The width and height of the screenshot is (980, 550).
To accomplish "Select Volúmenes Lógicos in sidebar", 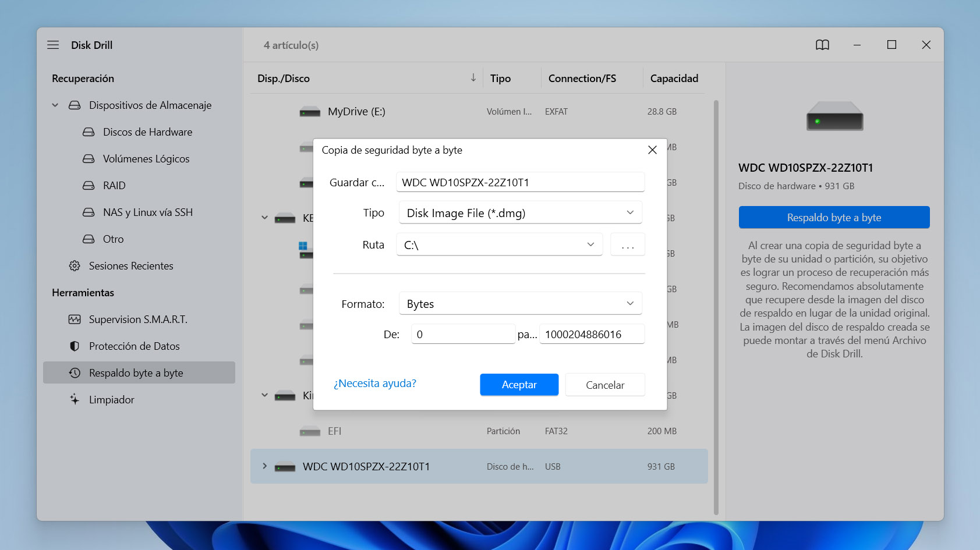I will [146, 159].
